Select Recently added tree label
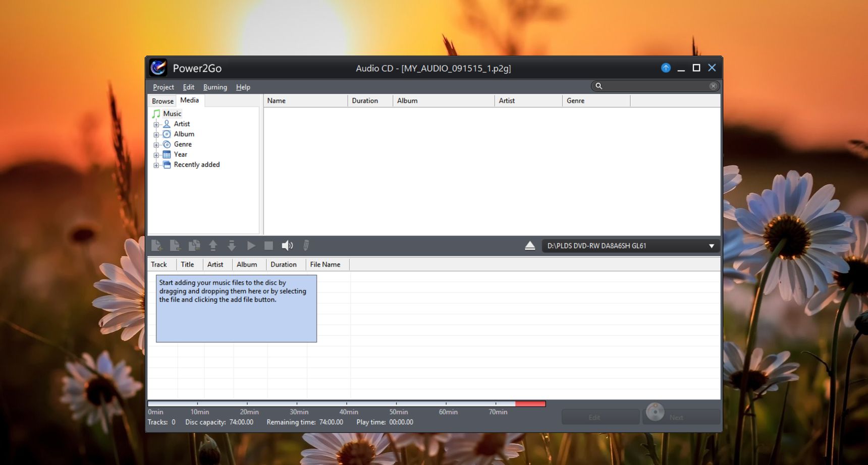The image size is (868, 465). [197, 164]
